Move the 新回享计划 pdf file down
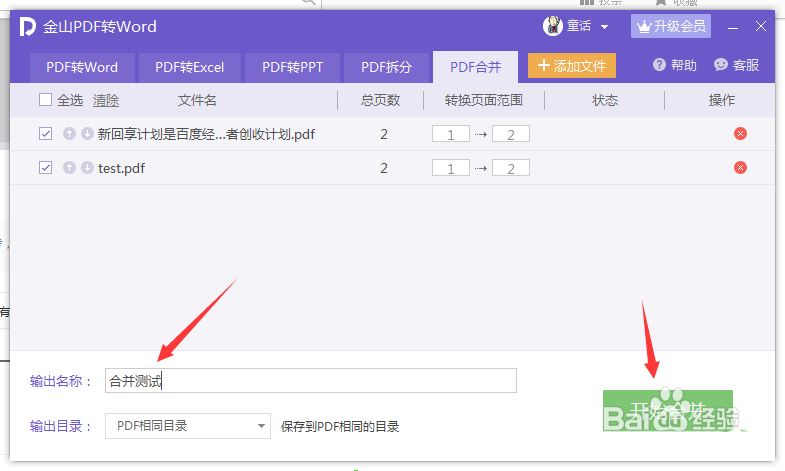Screen dimensions: 785x471 tap(87, 134)
